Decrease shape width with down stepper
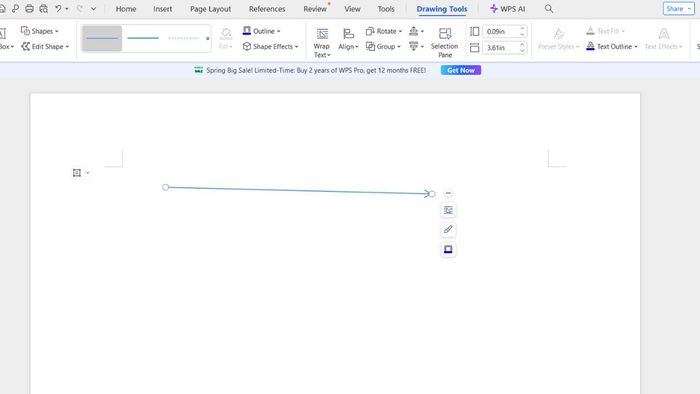Image resolution: width=700 pixels, height=394 pixels. point(522,50)
